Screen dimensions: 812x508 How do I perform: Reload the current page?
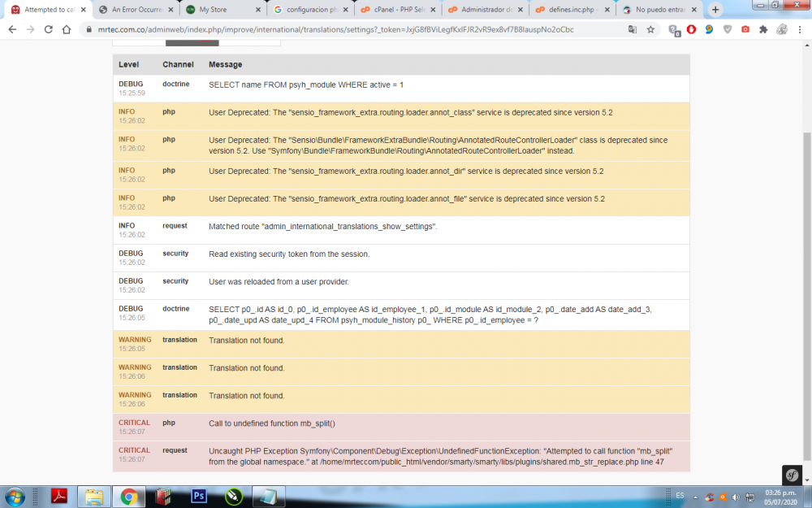48,29
